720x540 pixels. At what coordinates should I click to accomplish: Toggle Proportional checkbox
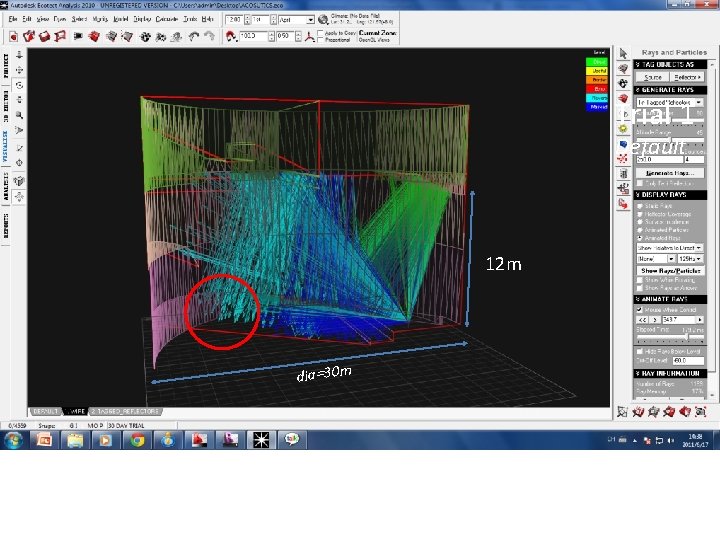click(x=321, y=40)
